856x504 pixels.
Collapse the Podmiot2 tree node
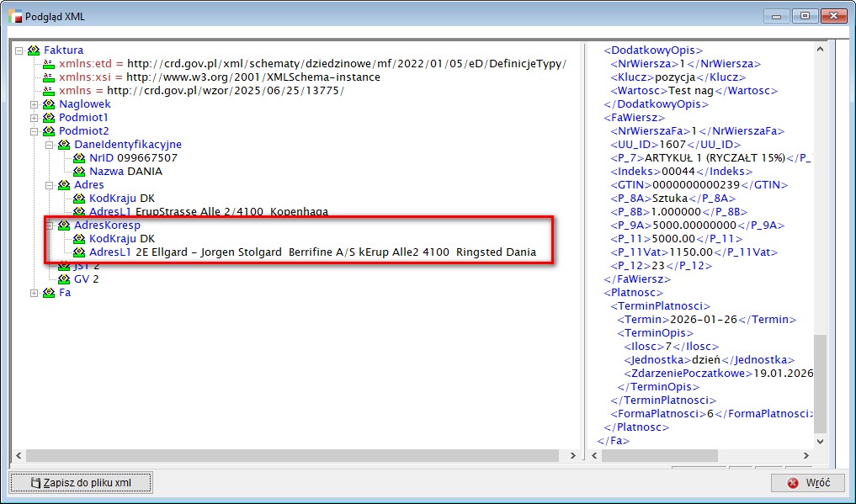click(x=35, y=131)
